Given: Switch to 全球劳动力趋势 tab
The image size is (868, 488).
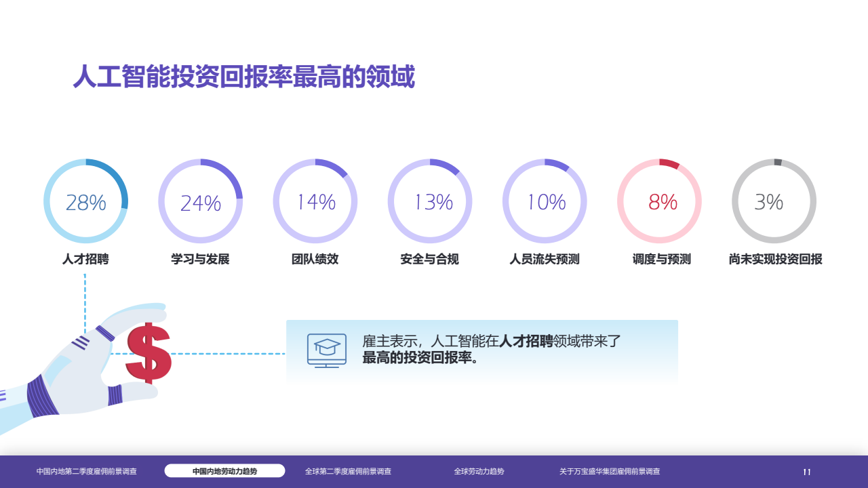Looking at the screenshot, I should 479,471.
